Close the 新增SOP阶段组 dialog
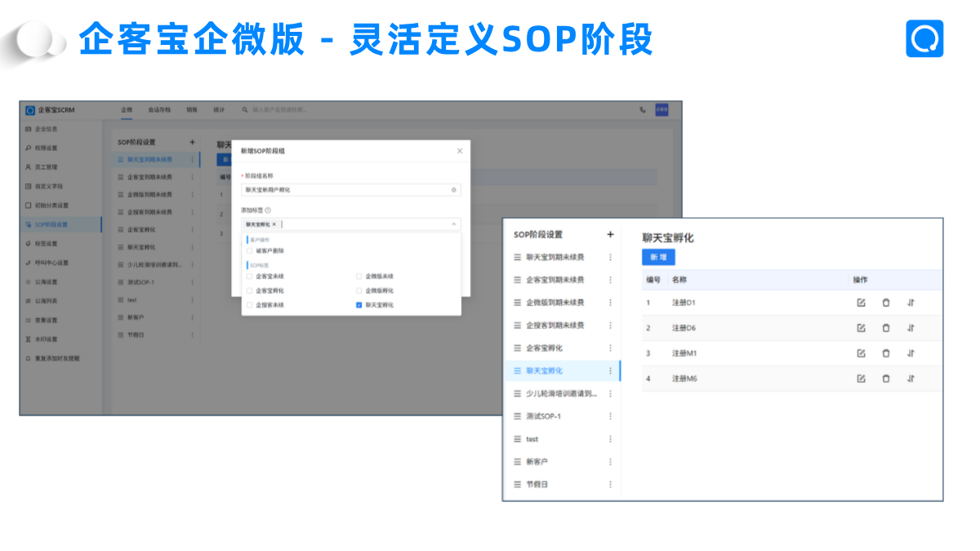Screen dimensions: 980x551 pos(459,151)
